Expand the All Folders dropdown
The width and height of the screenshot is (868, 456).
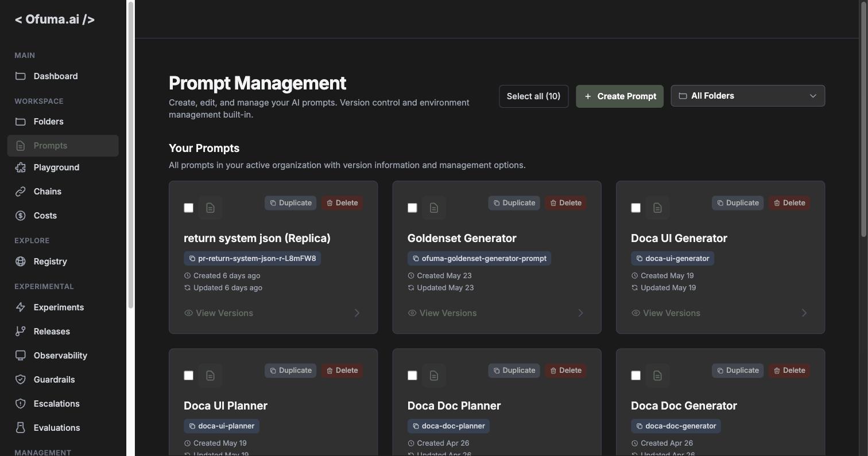pos(747,96)
